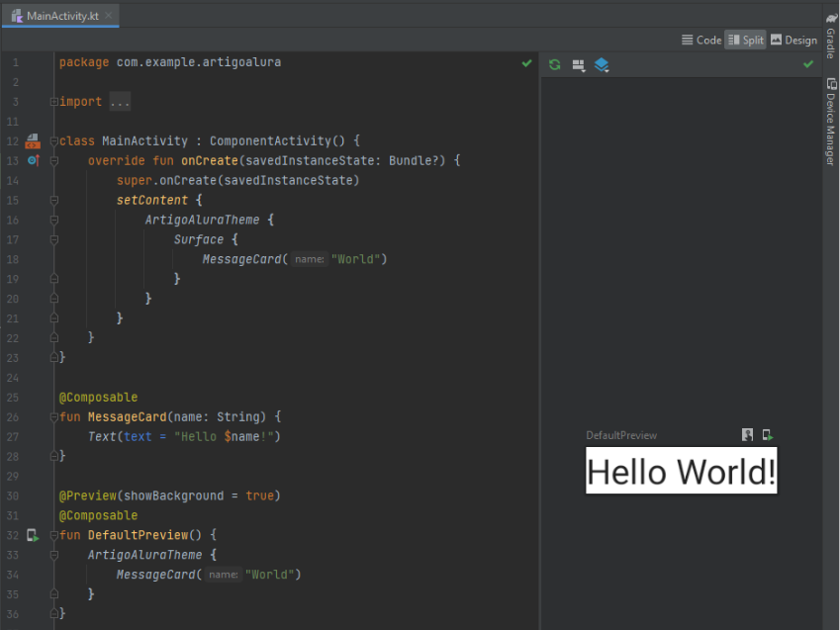Select the MainActivity.kt tab
Viewport: 840px width, 630px height.
pyautogui.click(x=55, y=16)
